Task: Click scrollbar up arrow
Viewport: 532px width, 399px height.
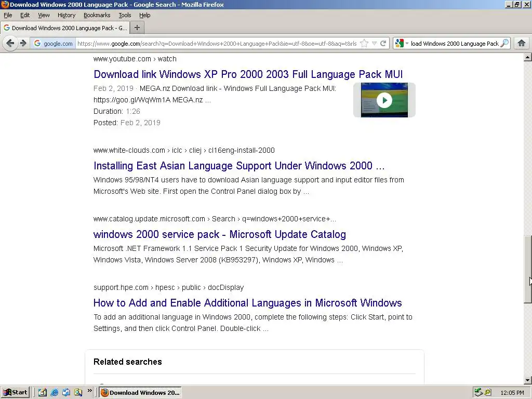Action: pos(528,57)
